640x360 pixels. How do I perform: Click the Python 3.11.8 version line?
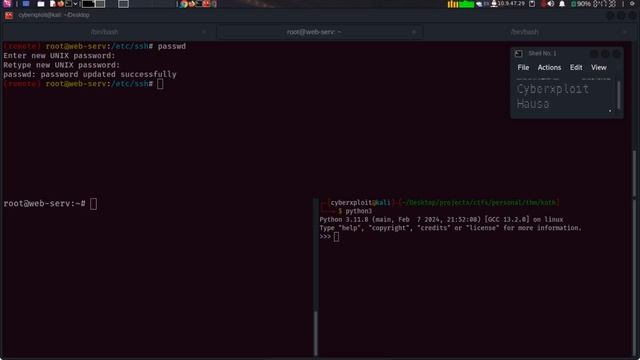coord(441,220)
